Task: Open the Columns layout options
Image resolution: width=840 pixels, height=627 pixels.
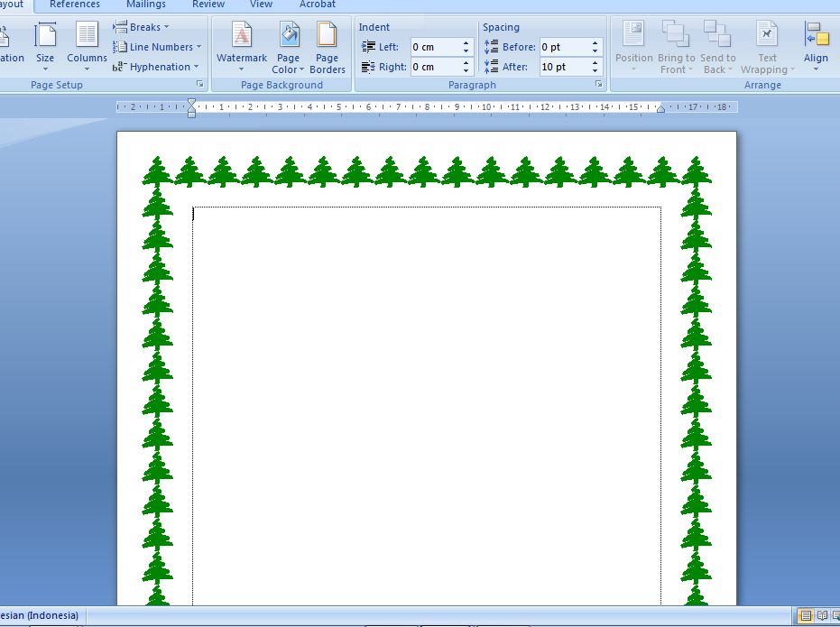Action: point(87,45)
